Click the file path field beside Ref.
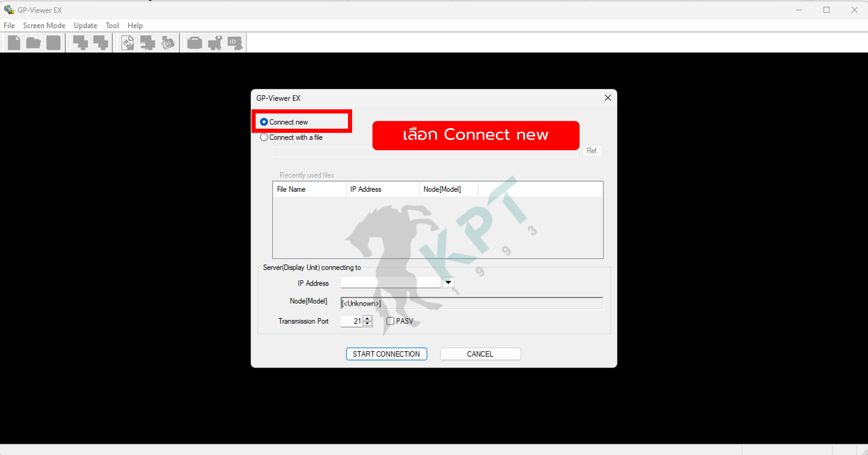This screenshot has width=868, height=455. (425, 152)
